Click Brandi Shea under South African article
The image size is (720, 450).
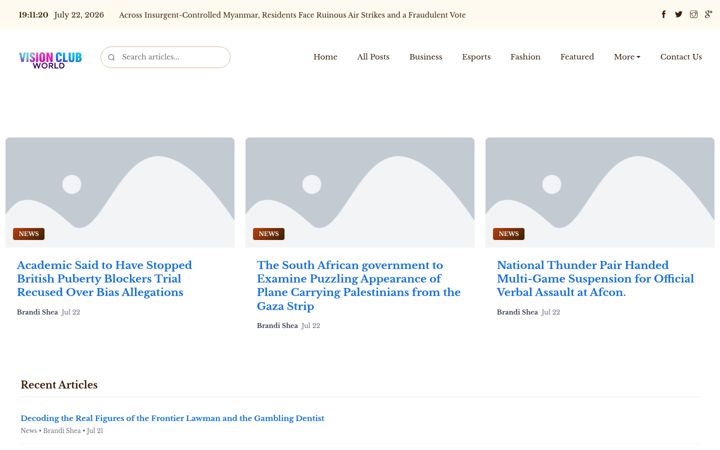[x=277, y=326]
